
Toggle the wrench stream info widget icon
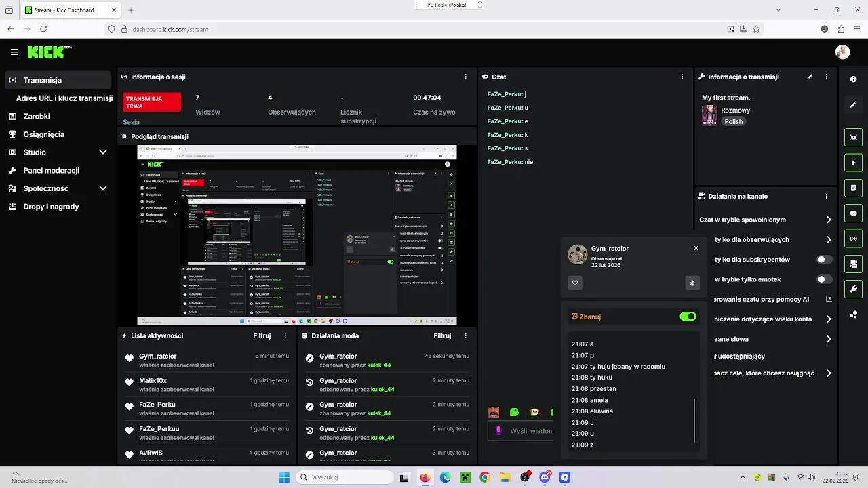853,289
